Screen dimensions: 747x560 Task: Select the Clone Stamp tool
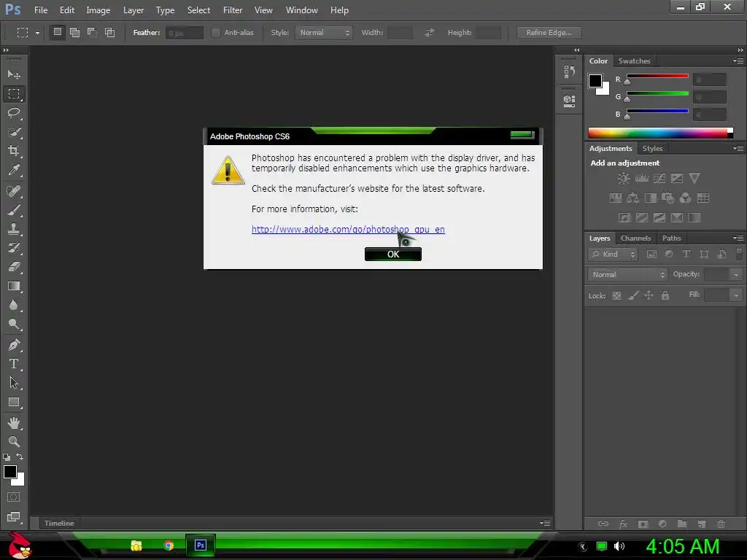click(14, 229)
